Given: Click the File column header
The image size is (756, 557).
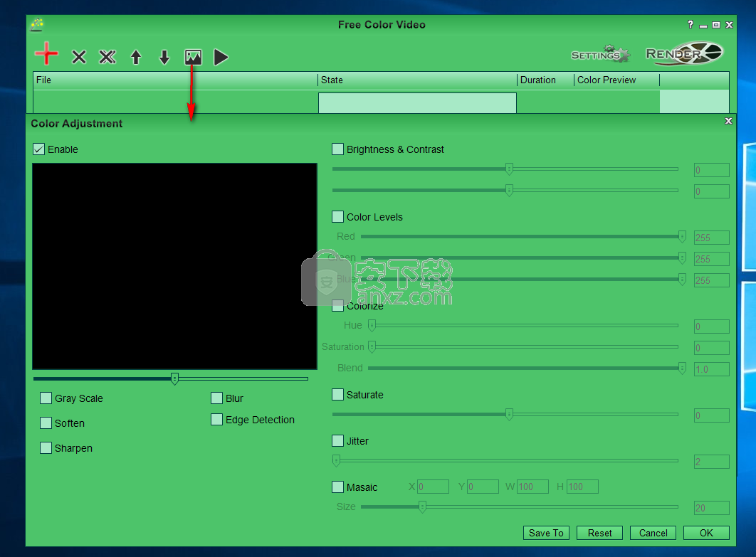Looking at the screenshot, I should click(x=174, y=80).
